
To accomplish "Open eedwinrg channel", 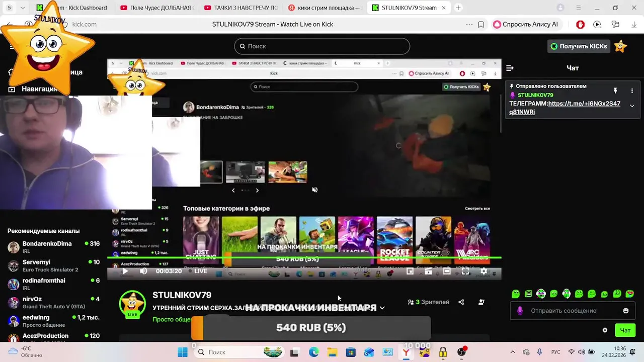I will [53, 321].
